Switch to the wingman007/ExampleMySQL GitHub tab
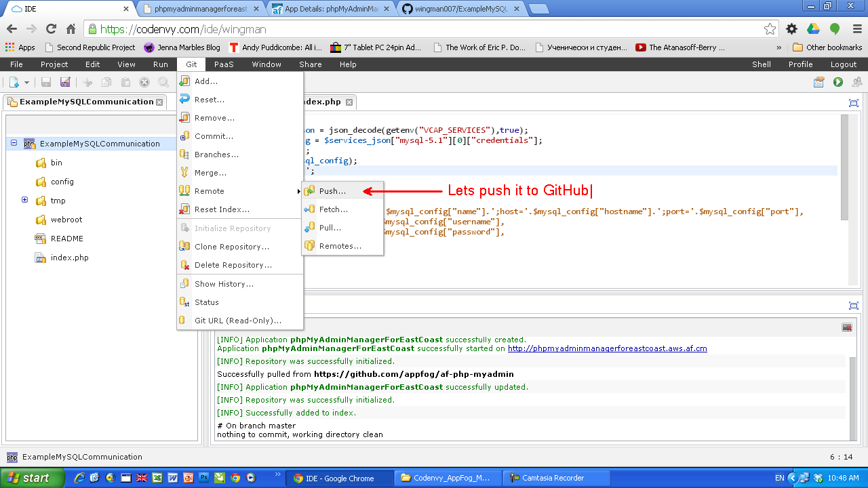The height and width of the screenshot is (488, 868). (461, 9)
